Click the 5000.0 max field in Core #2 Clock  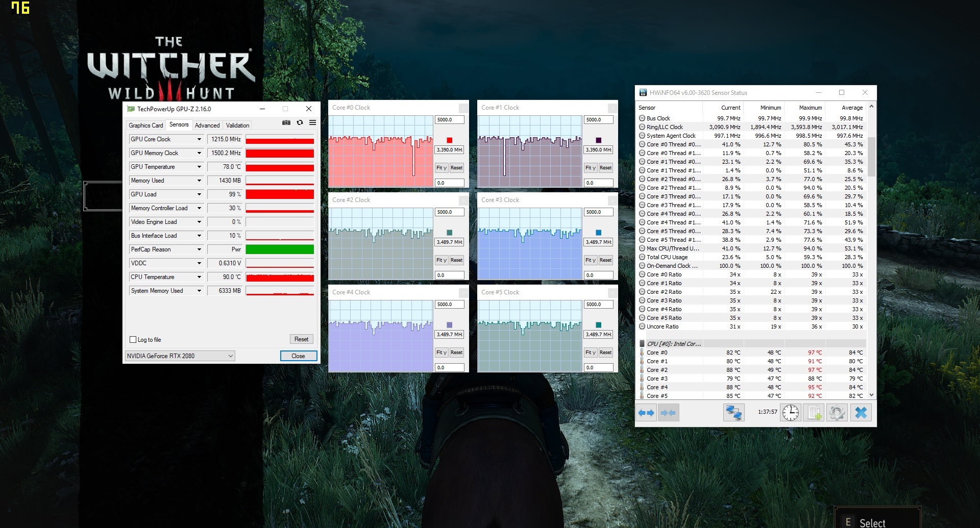click(450, 212)
